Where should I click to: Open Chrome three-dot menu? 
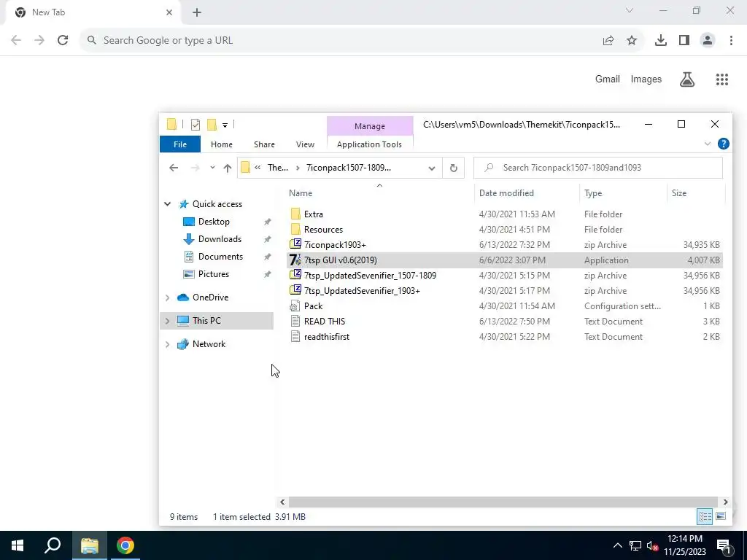731,41
